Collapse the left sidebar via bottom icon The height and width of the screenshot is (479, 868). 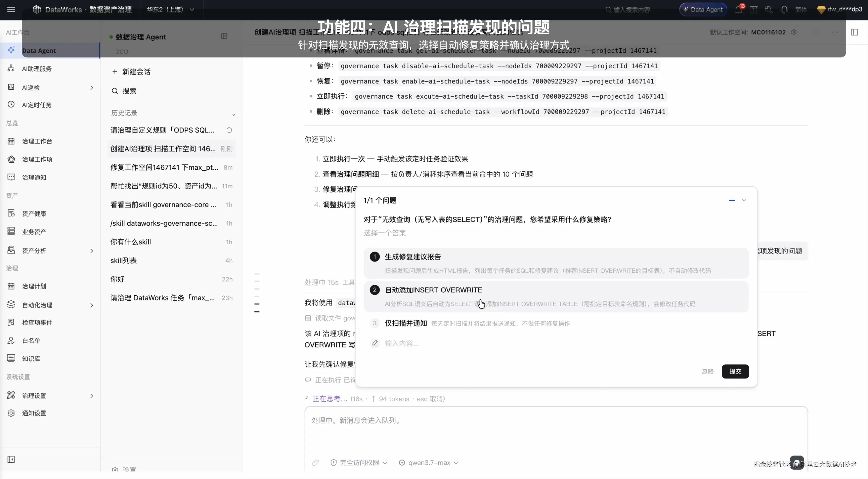11,459
